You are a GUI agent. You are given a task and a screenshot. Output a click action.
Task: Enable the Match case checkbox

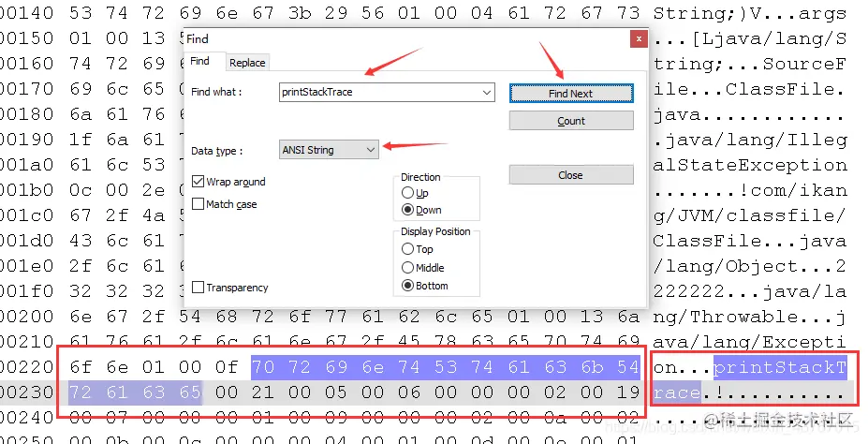coord(198,204)
